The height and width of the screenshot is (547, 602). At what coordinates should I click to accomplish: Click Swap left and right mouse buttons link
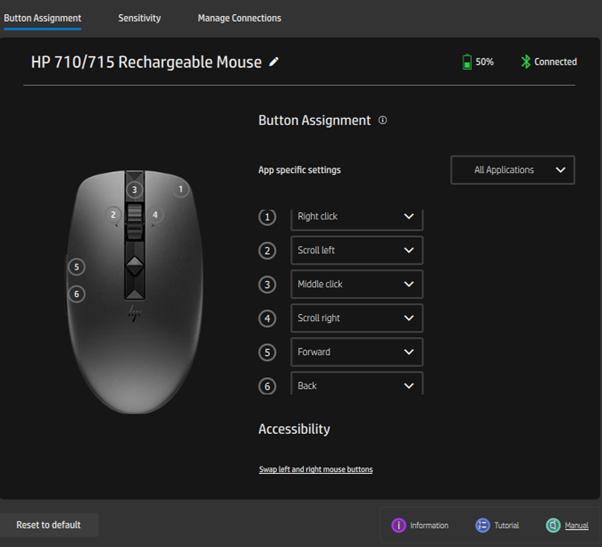point(316,469)
